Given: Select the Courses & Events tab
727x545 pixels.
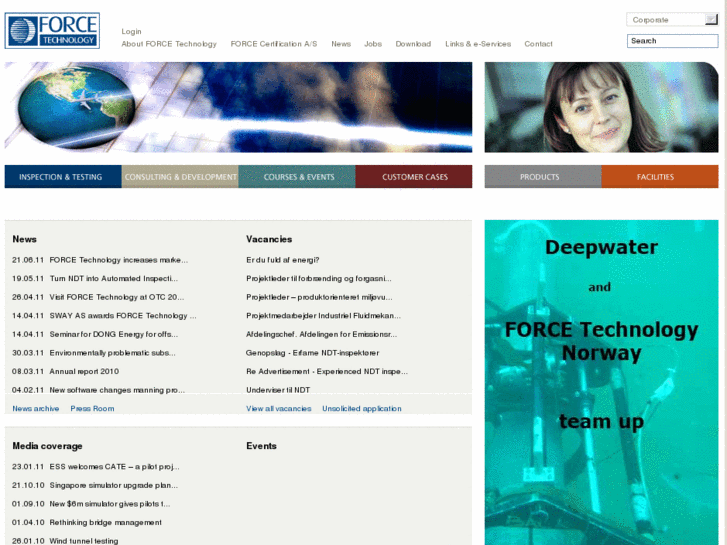Looking at the screenshot, I should point(297,177).
